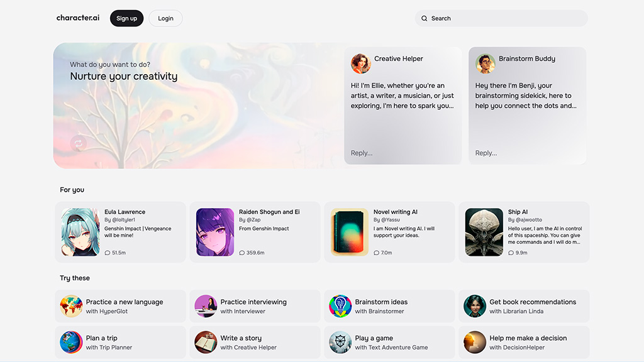Image resolution: width=644 pixels, height=362 pixels.
Task: Open Brainstorm Buddy avatar
Action: 486,63
